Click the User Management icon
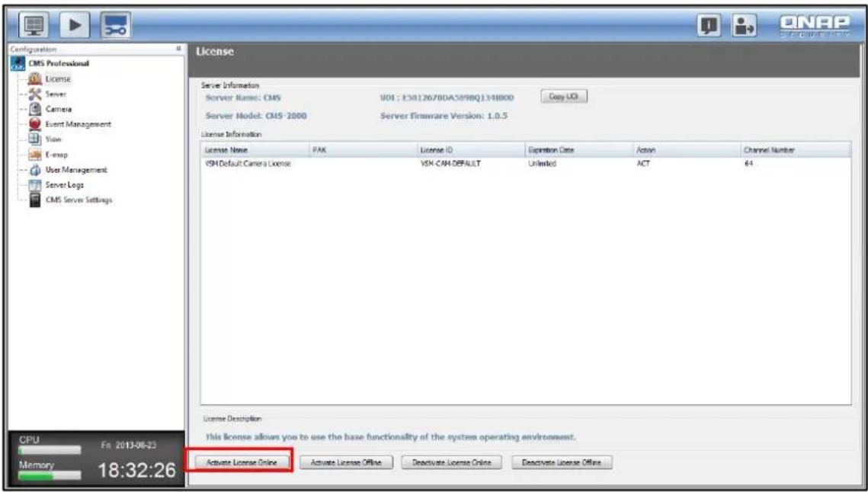 pos(35,170)
